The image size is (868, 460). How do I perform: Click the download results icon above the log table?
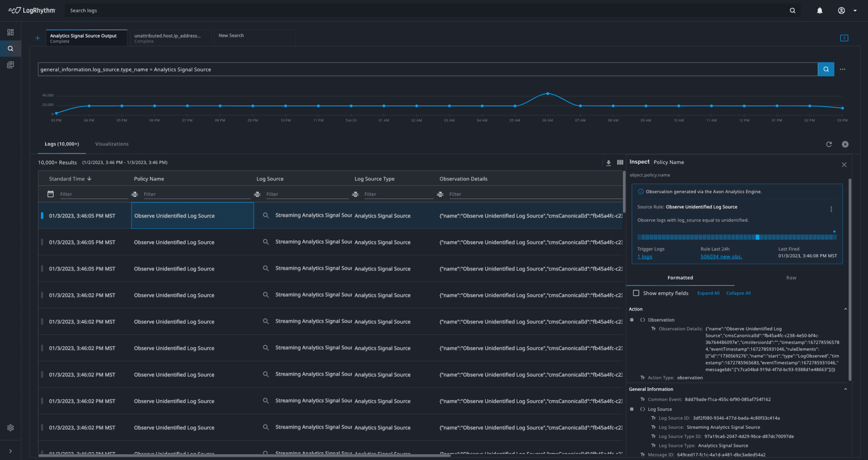tap(609, 162)
